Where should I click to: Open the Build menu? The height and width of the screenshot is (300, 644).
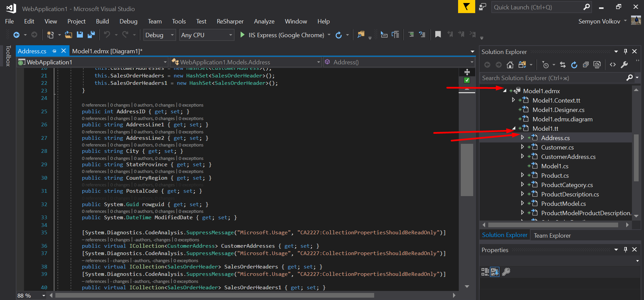(x=102, y=21)
